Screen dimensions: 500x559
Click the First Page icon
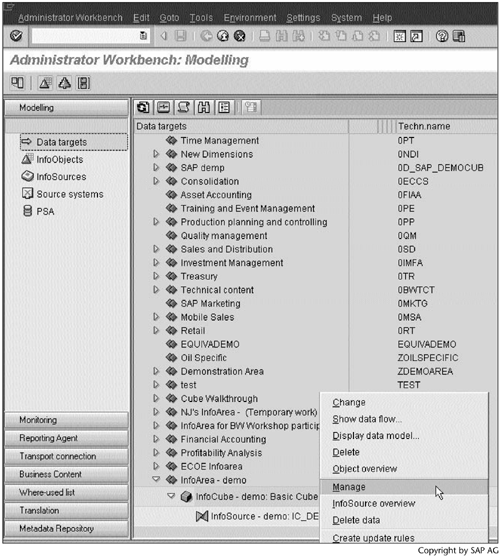click(324, 36)
